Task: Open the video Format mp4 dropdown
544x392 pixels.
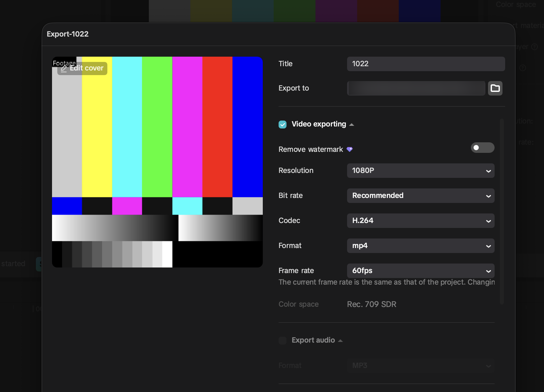Action: point(421,246)
